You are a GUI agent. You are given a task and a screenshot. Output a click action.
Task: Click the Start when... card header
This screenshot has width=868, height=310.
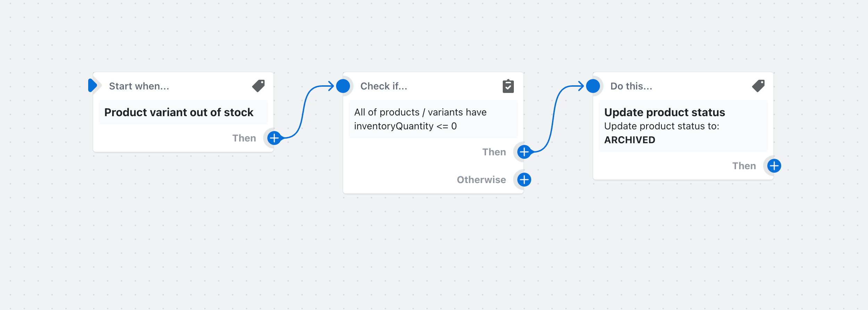(139, 86)
